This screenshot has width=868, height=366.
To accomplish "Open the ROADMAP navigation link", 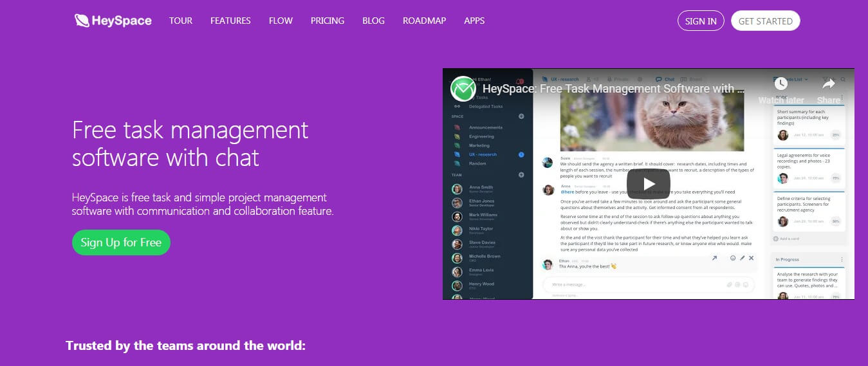I will [424, 21].
